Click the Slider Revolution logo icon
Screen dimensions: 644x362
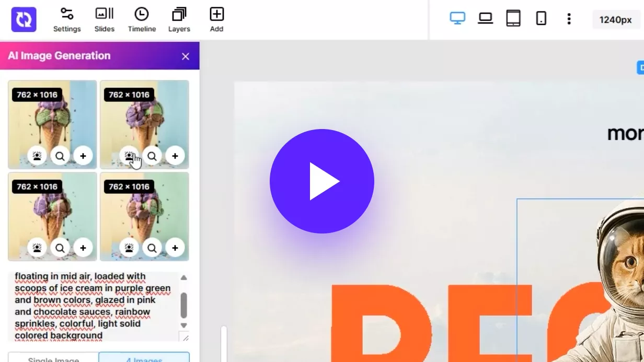point(24,19)
